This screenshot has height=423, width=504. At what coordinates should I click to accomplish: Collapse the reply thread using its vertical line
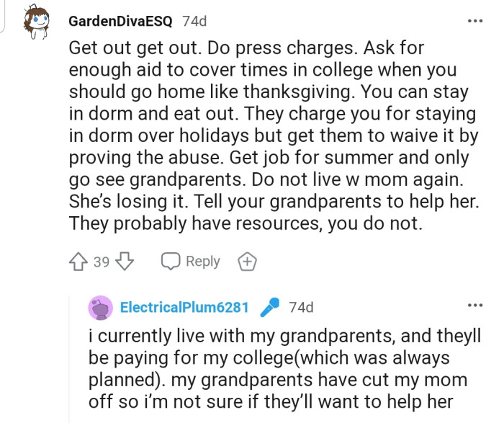69,360
